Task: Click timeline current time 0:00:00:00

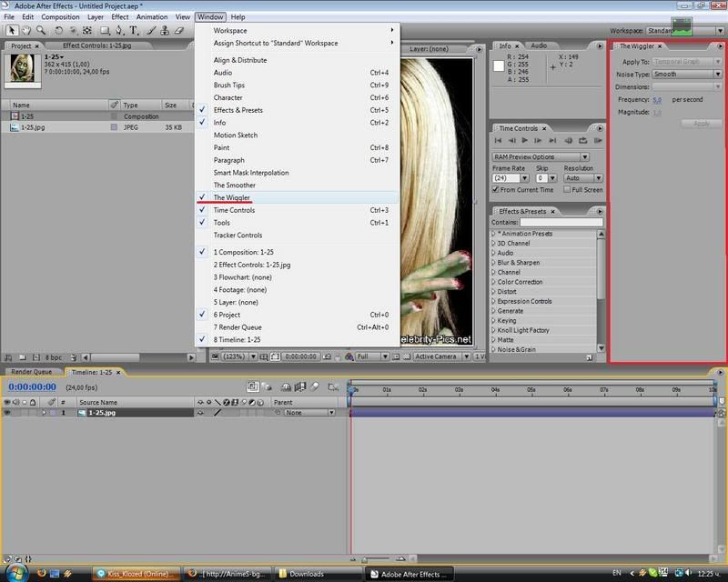Action: coord(32,387)
